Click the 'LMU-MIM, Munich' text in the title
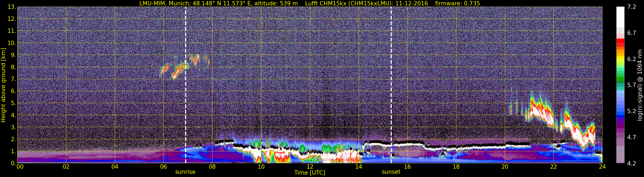This screenshot has width=644, height=177. 165,3
